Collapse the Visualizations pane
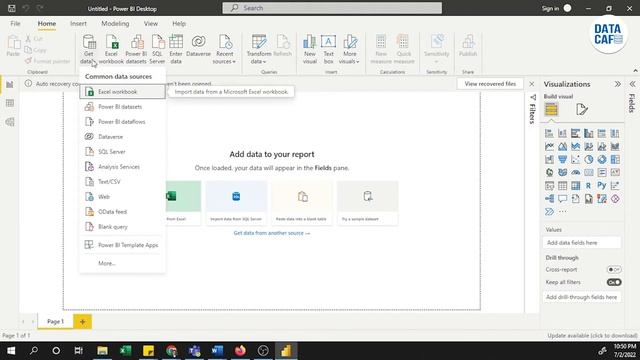Viewport: 640px width, 360px height. 618,84
